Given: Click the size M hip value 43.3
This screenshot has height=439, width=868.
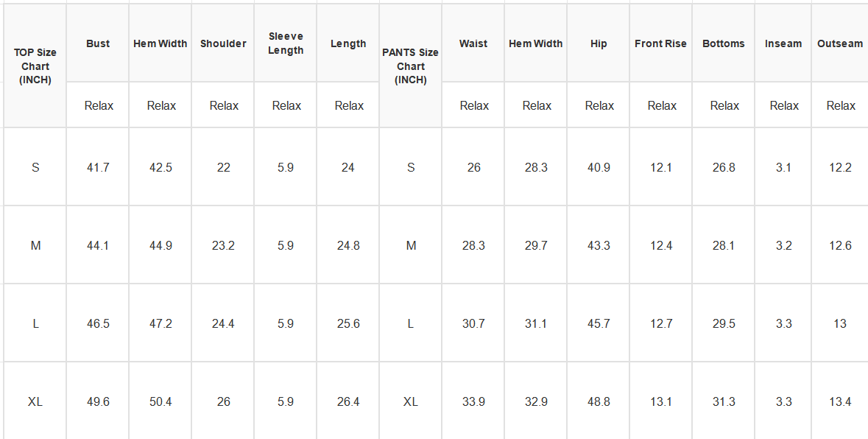Looking at the screenshot, I should (599, 245).
